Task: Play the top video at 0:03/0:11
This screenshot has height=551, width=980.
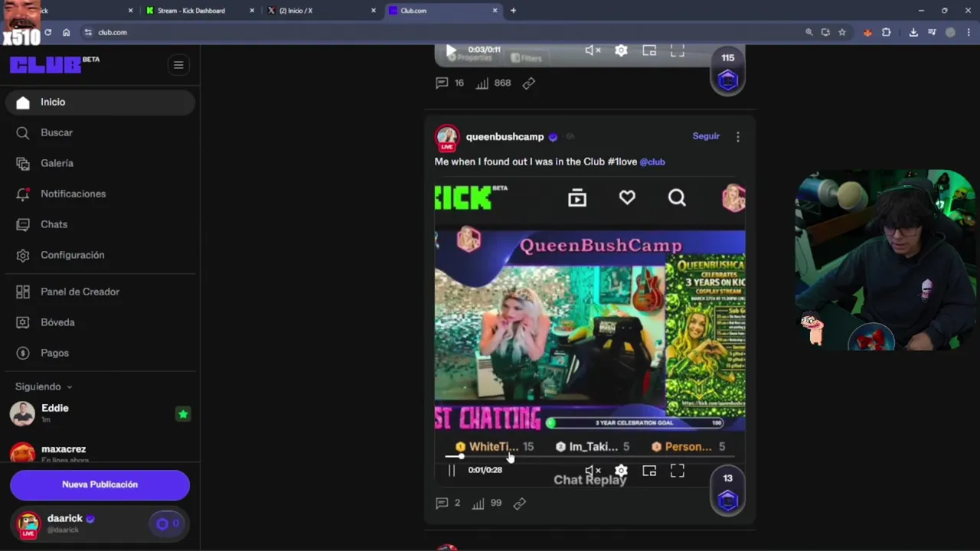Action: click(451, 51)
